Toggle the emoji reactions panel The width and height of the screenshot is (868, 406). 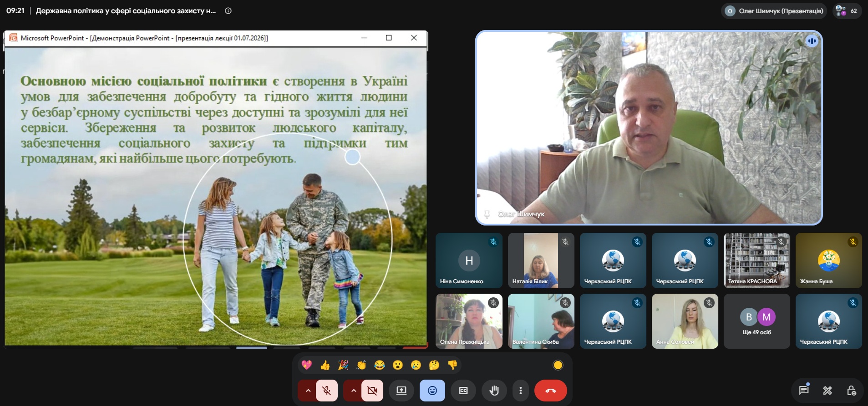click(432, 391)
